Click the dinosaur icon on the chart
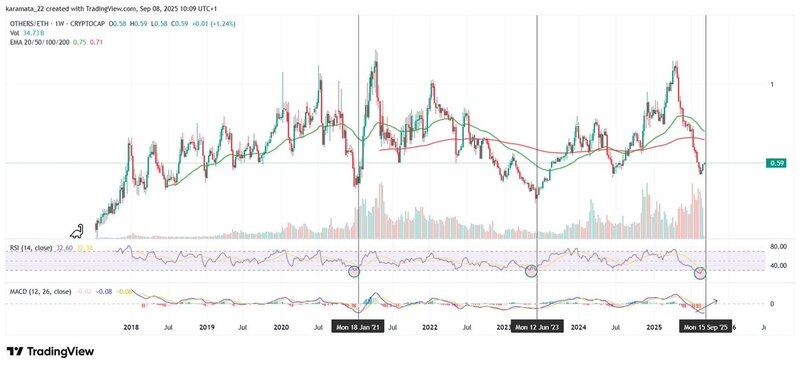The image size is (800, 368). tap(78, 232)
